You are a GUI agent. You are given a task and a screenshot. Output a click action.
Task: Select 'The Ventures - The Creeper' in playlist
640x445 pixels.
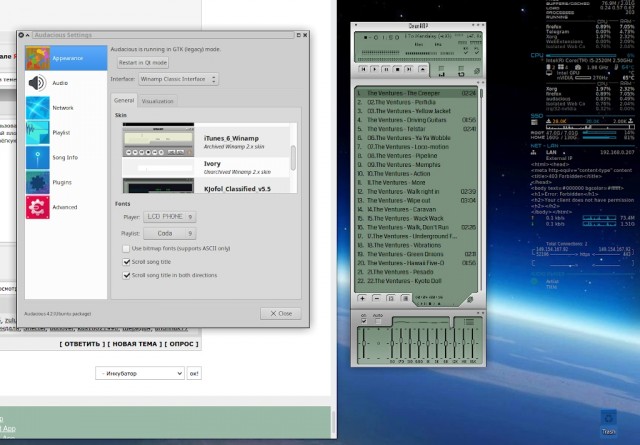click(x=416, y=93)
